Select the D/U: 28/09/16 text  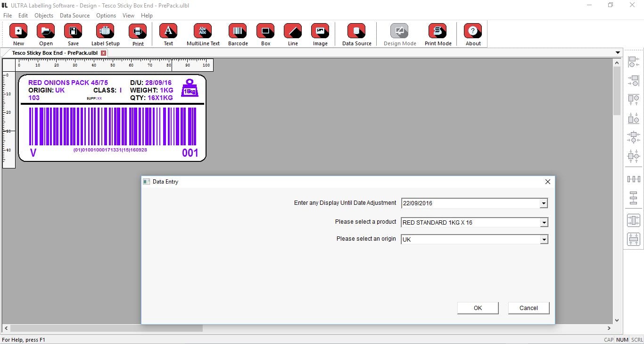[x=151, y=83]
